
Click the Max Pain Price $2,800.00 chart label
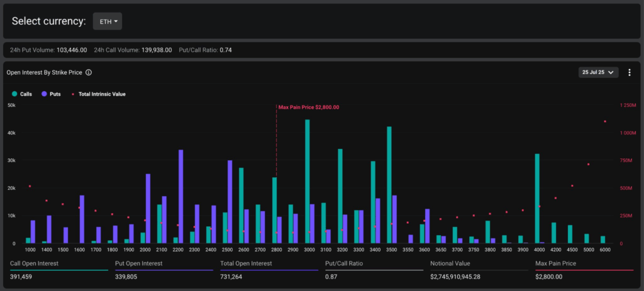click(x=309, y=107)
